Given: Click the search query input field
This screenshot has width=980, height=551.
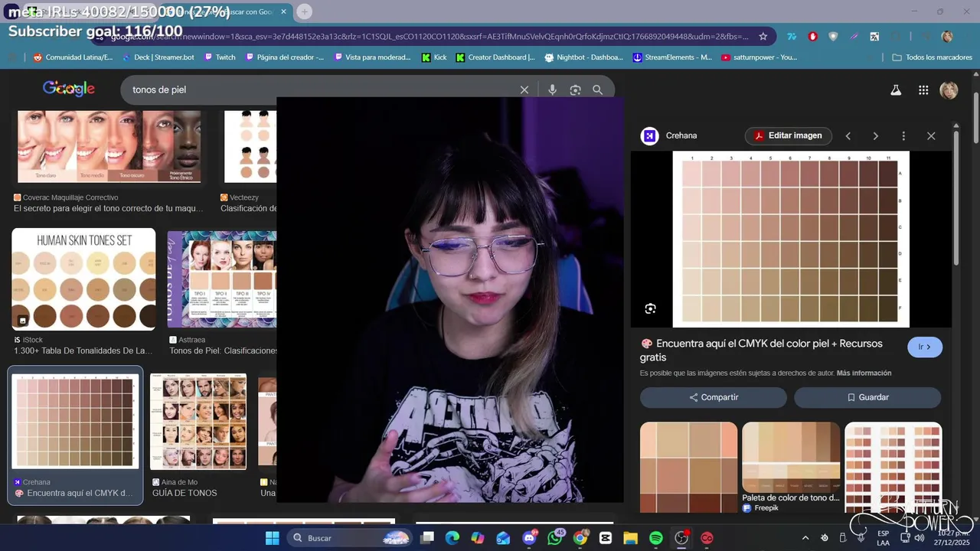Looking at the screenshot, I should (322, 90).
